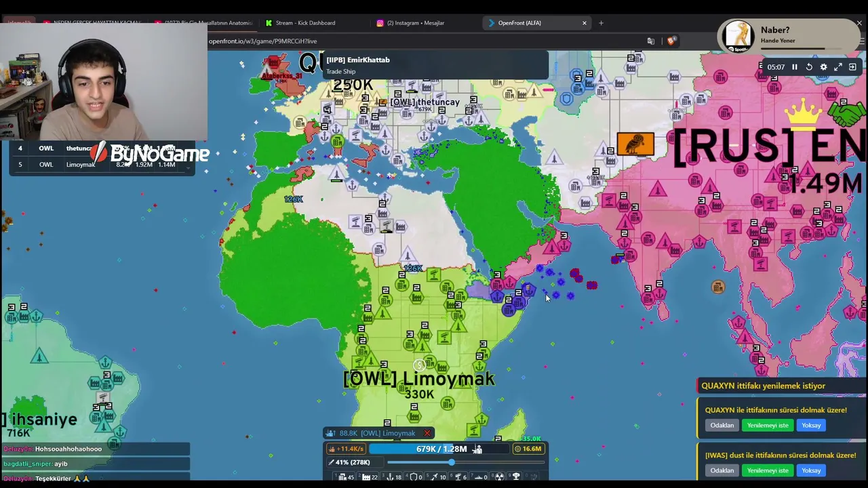Ignore the [IWAS] dust alliance expiry
This screenshot has width=868, height=488.
pyautogui.click(x=811, y=470)
